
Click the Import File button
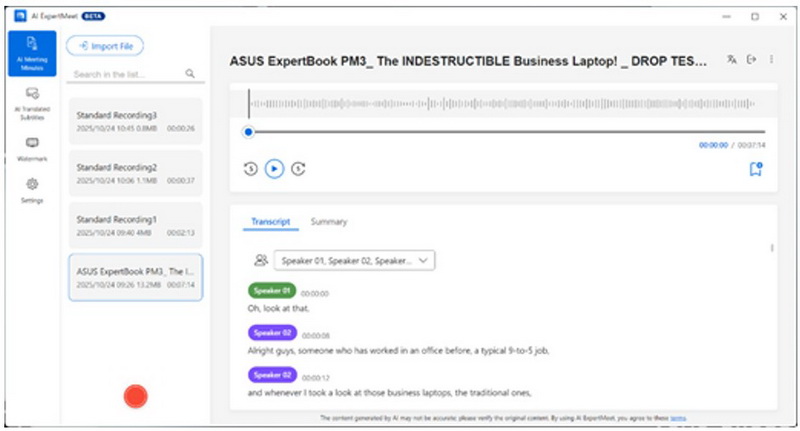[x=105, y=46]
